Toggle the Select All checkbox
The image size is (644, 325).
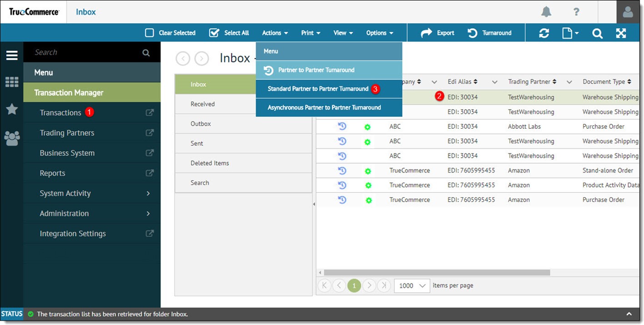pyautogui.click(x=214, y=33)
